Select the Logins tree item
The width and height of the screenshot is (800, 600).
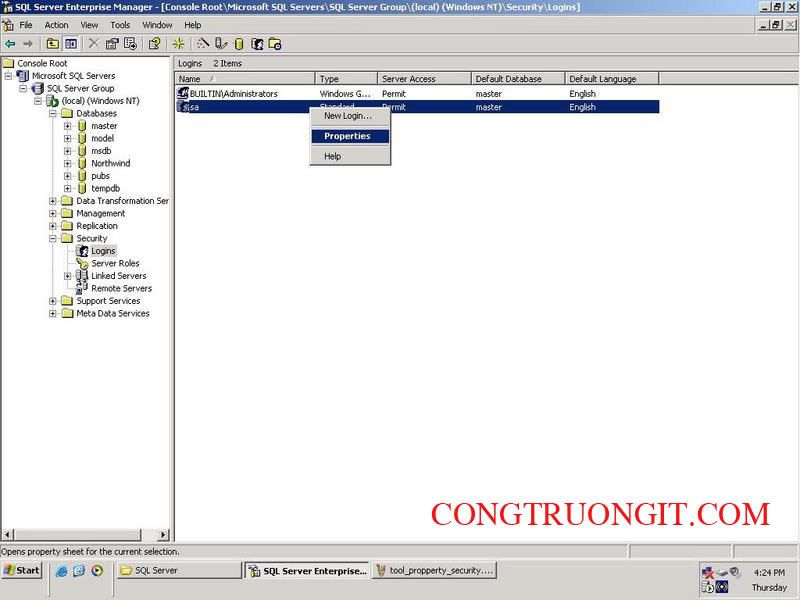point(103,251)
